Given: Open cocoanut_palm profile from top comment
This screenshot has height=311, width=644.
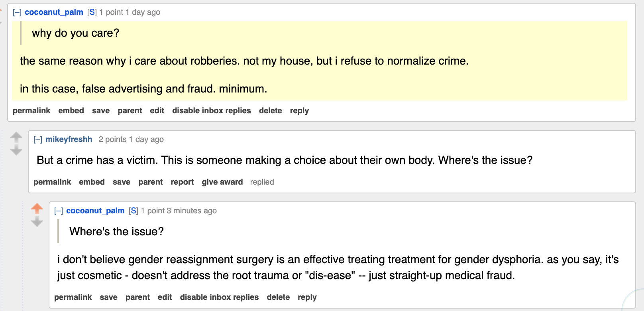Looking at the screenshot, I should coord(54,12).
